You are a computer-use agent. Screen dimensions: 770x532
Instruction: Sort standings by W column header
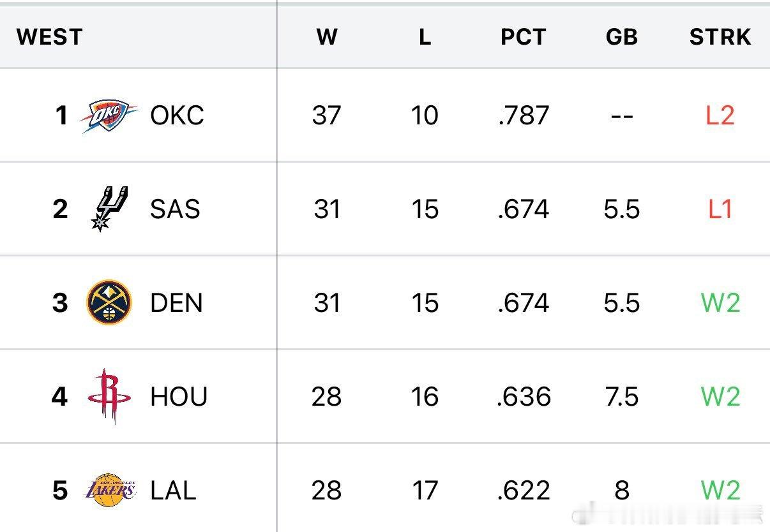coord(326,37)
